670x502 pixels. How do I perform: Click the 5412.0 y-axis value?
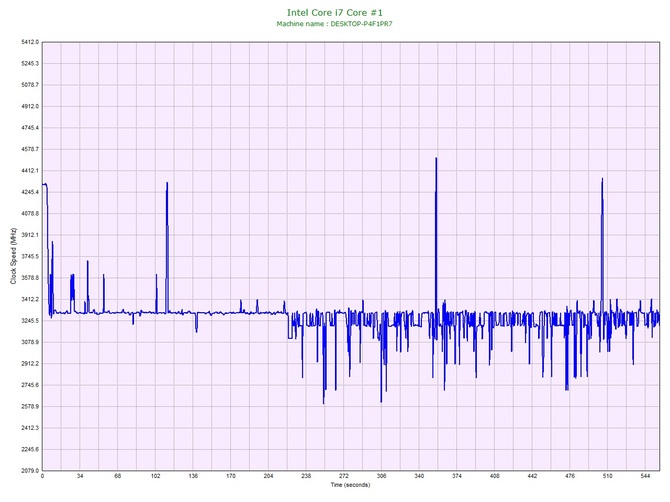(30, 42)
